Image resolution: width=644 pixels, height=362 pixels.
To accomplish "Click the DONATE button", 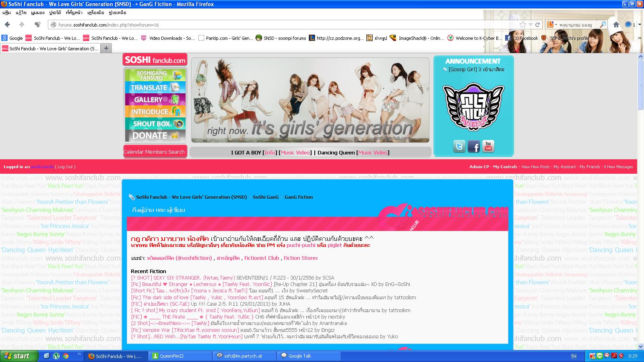I will (x=155, y=136).
